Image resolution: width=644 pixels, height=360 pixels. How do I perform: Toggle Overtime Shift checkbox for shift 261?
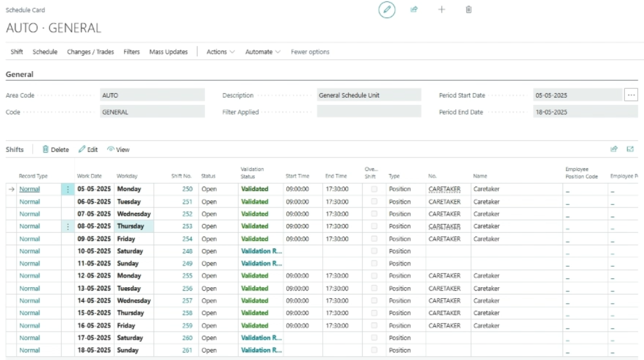[374, 350]
